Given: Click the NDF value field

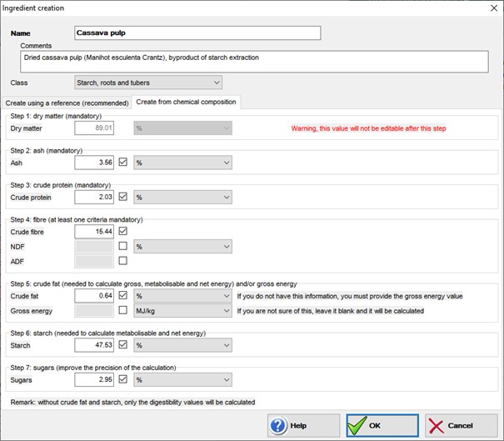Looking at the screenshot, I should coord(94,247).
